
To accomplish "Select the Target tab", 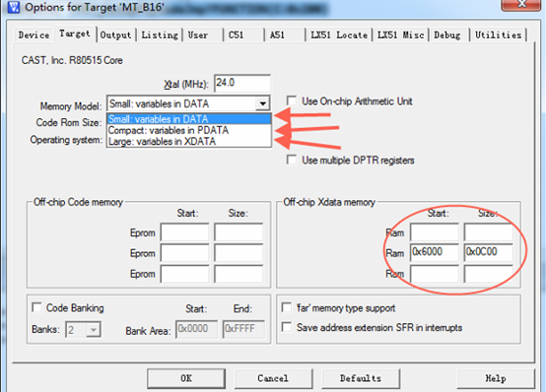I will point(75,34).
